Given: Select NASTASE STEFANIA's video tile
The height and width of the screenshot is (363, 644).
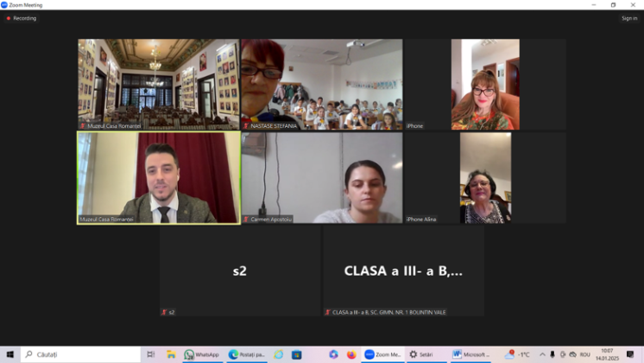Looking at the screenshot, I should point(321,84).
